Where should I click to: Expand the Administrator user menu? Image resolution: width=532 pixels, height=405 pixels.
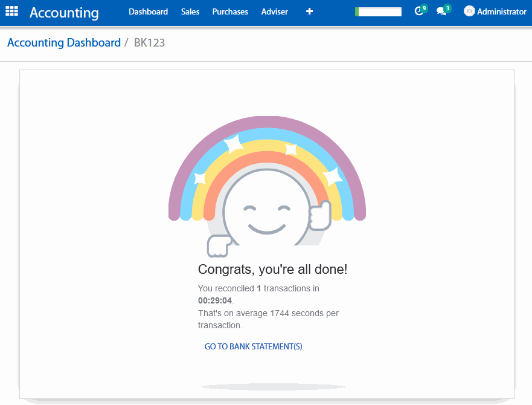click(501, 11)
